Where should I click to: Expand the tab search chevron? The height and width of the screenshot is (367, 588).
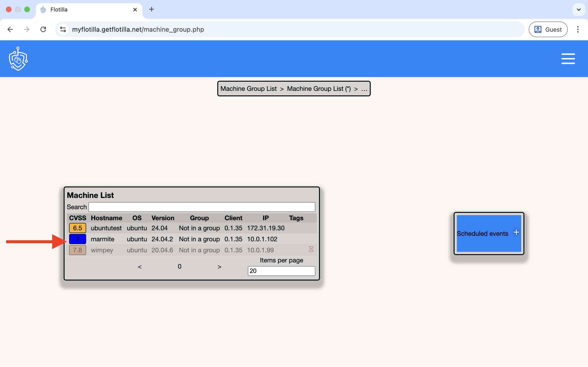pos(579,9)
